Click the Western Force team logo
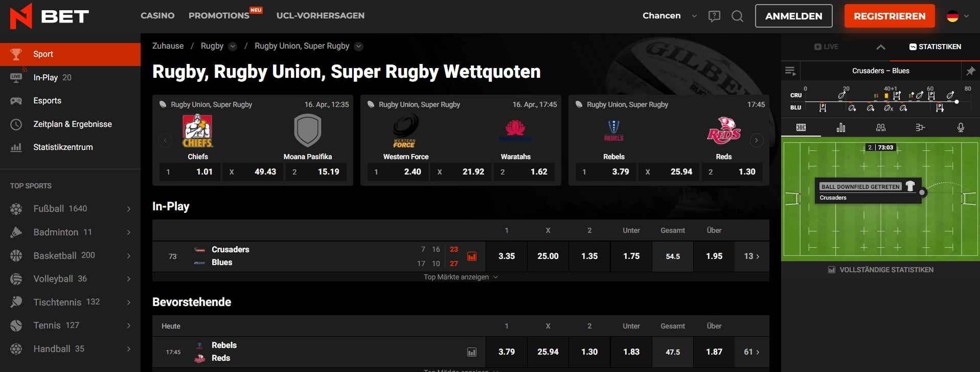The height and width of the screenshot is (372, 980). (405, 131)
